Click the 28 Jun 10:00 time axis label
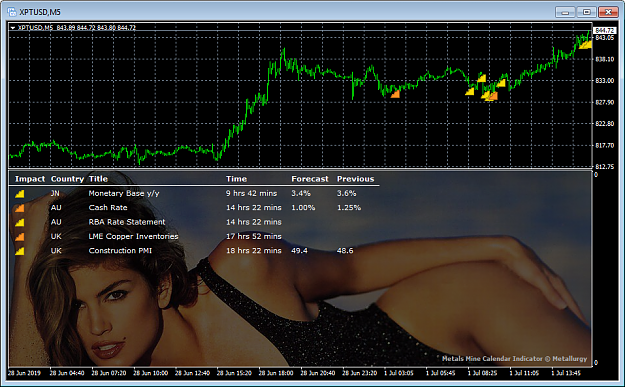Image resolution: width=625 pixels, height=387 pixels. pos(150,373)
